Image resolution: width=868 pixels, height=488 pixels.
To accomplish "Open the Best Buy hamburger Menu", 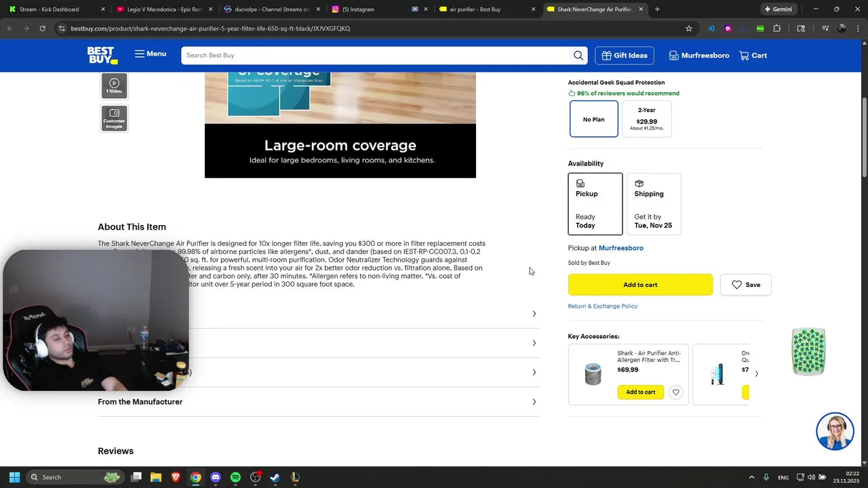I will [151, 54].
